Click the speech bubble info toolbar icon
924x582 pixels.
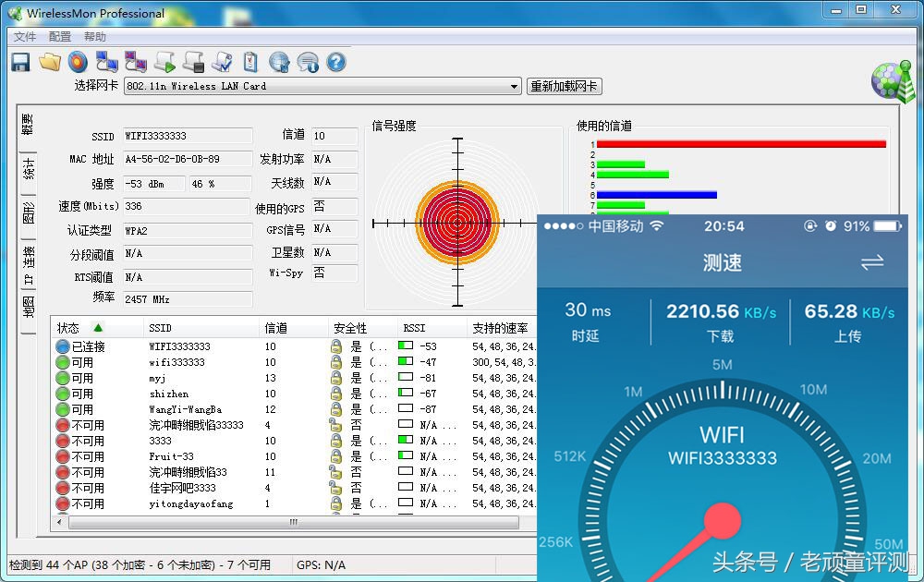(x=307, y=62)
